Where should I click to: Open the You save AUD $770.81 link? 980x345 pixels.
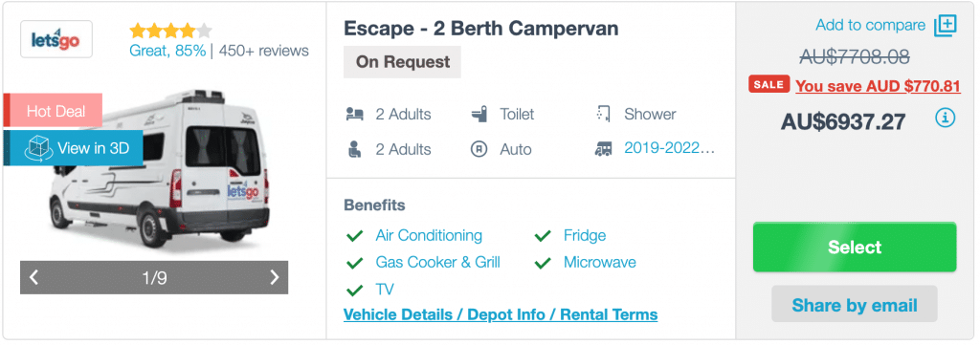click(878, 87)
